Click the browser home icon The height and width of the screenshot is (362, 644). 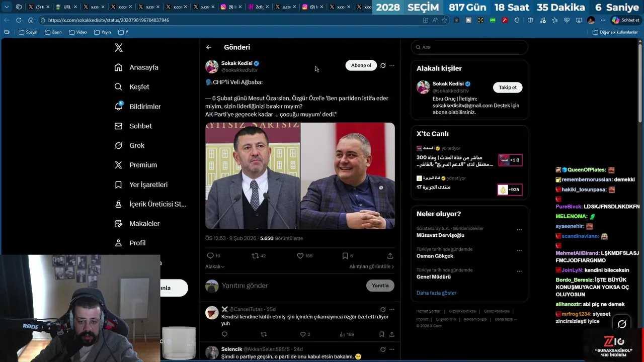[x=31, y=20]
